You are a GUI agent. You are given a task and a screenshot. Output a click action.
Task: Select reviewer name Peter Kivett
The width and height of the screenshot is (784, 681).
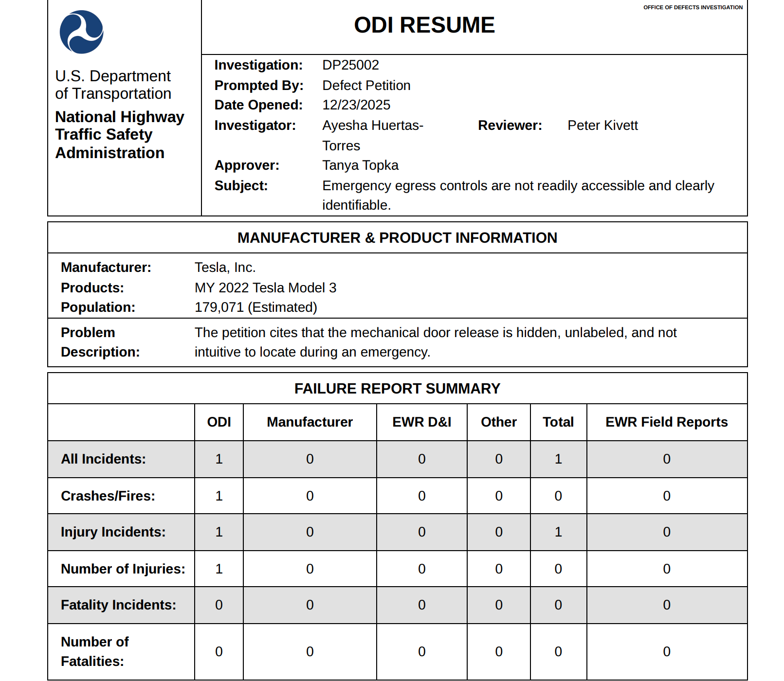[602, 125]
